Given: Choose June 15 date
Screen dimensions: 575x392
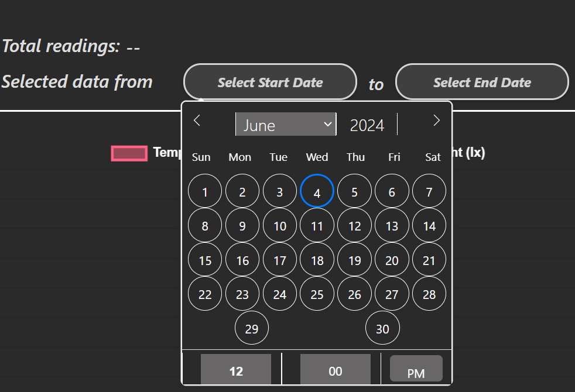Looking at the screenshot, I should (205, 260).
